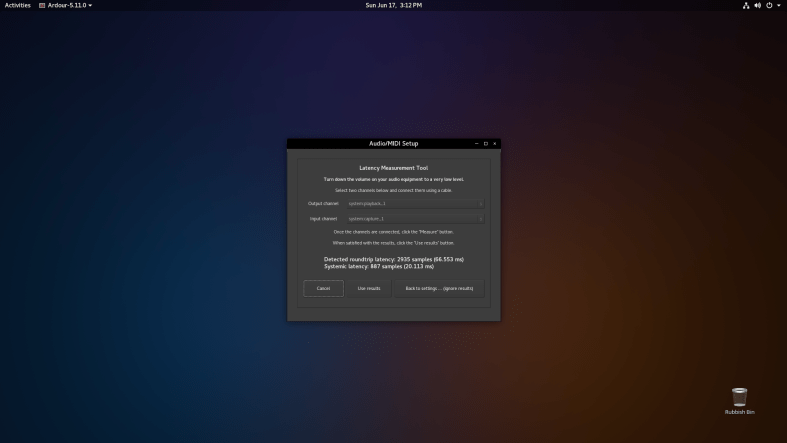Click 'When satisfied with the results' text

pos(394,243)
